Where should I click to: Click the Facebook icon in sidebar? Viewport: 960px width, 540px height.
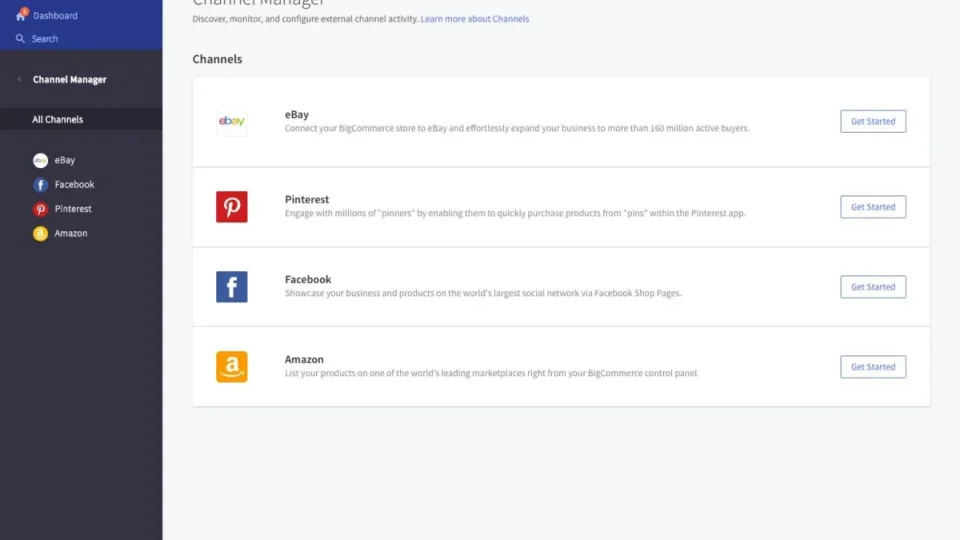40,185
